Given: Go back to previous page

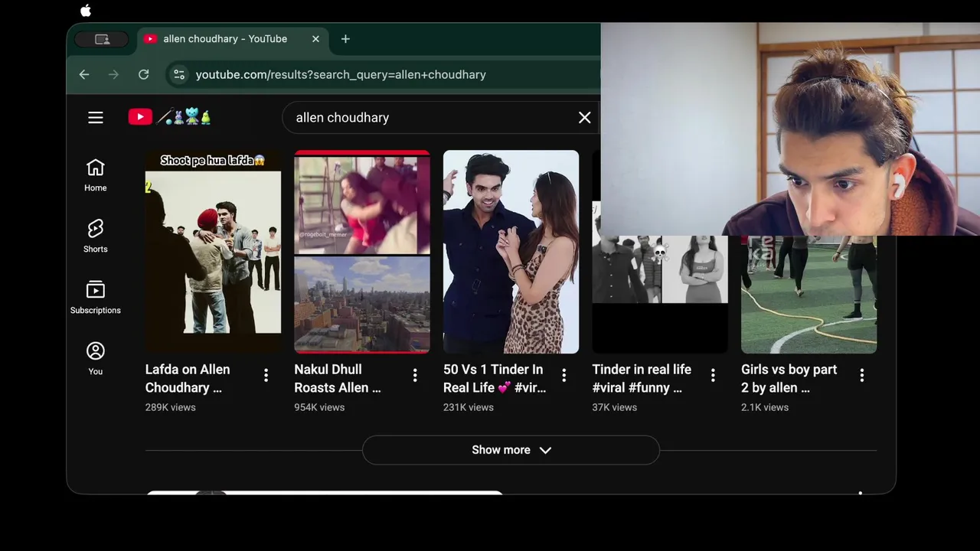Looking at the screenshot, I should (x=84, y=74).
